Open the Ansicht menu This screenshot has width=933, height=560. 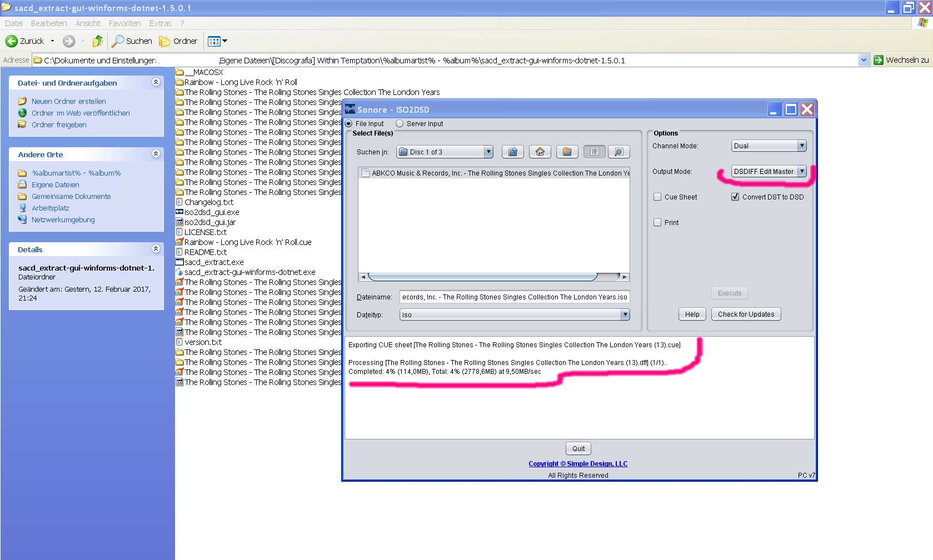[88, 23]
